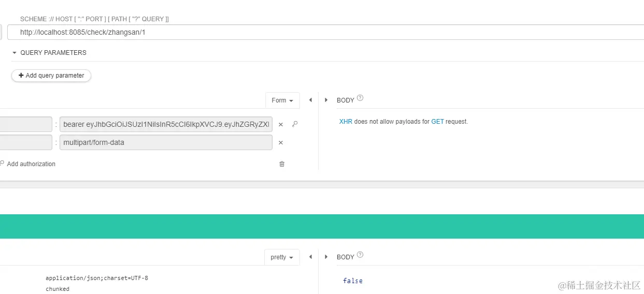
Task: Expand request body with right arrow
Action: pos(326,100)
